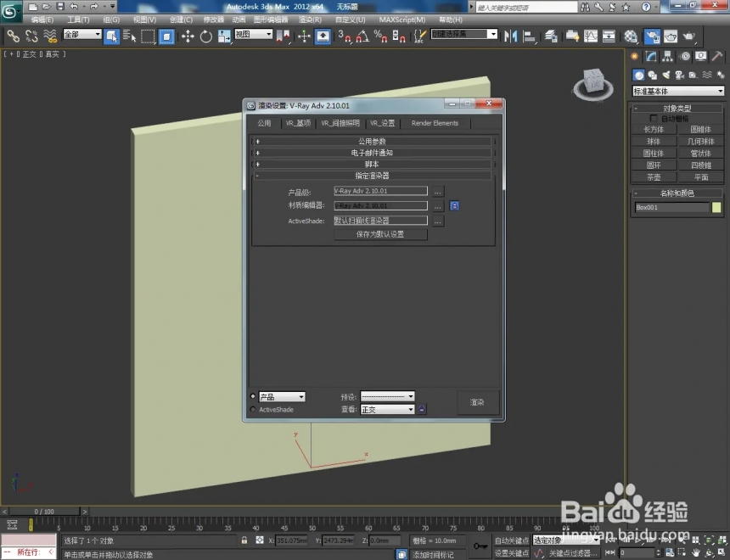Open the Utilities hammer panel icon
This screenshot has height=560, width=730.
(x=717, y=56)
